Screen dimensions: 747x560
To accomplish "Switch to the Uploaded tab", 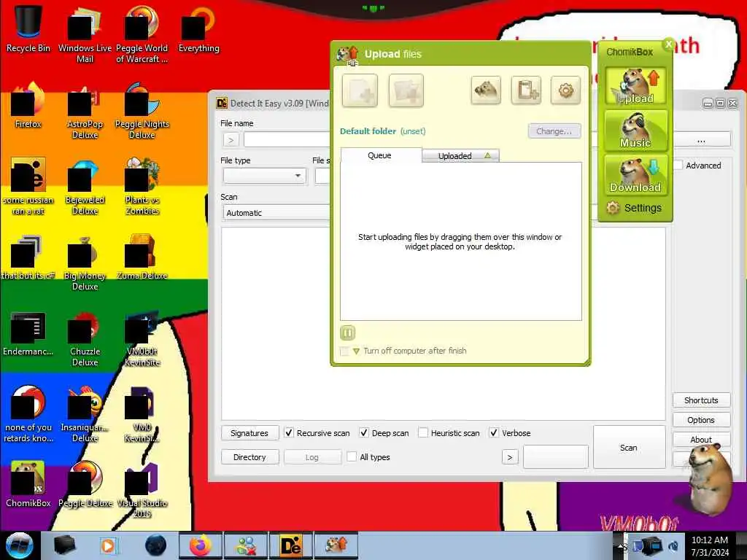I will point(461,156).
